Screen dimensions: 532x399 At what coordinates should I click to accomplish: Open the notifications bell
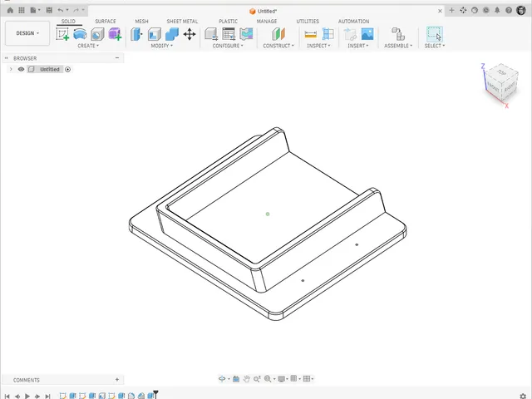497,11
